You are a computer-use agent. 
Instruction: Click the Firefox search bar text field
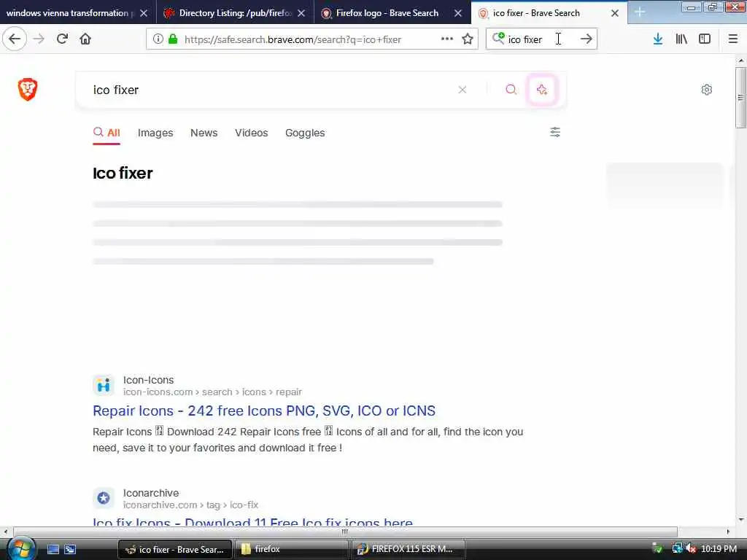point(541,39)
